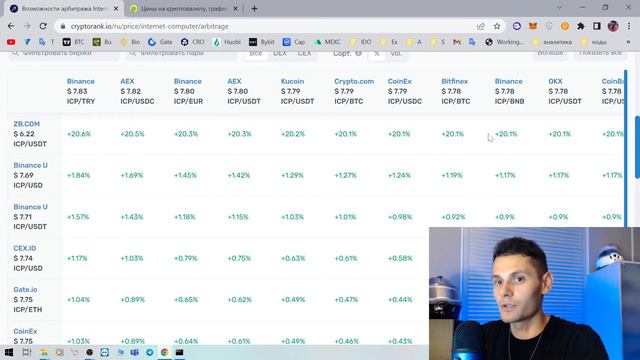
Task: Open the S bookmarks folder
Action: 438,42
